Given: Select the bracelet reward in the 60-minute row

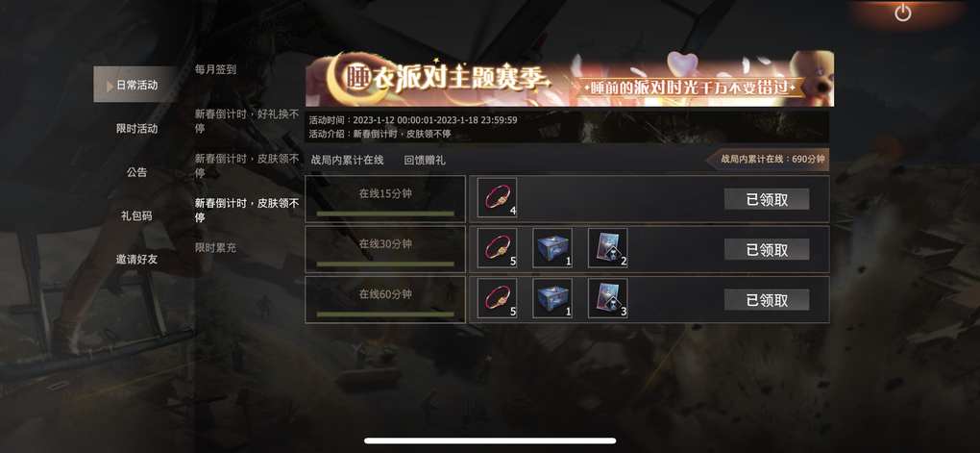Looking at the screenshot, I should tap(497, 298).
